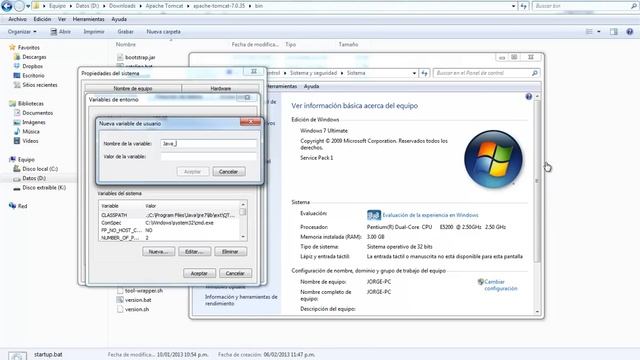This screenshot has width=640, height=360.
Task: Click the Valor de la variable field
Action: point(208,156)
